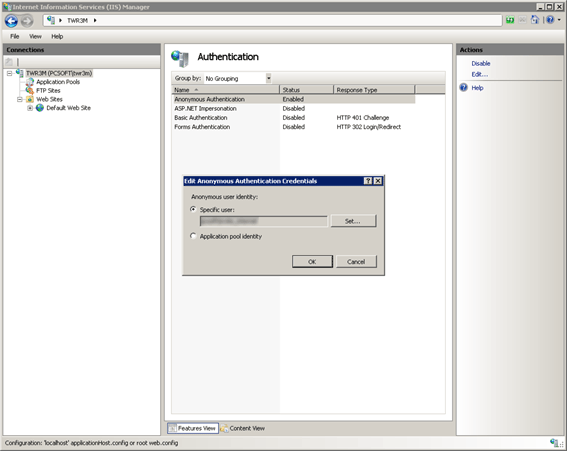
Task: Go to Home page via house icon
Action: (535, 20)
